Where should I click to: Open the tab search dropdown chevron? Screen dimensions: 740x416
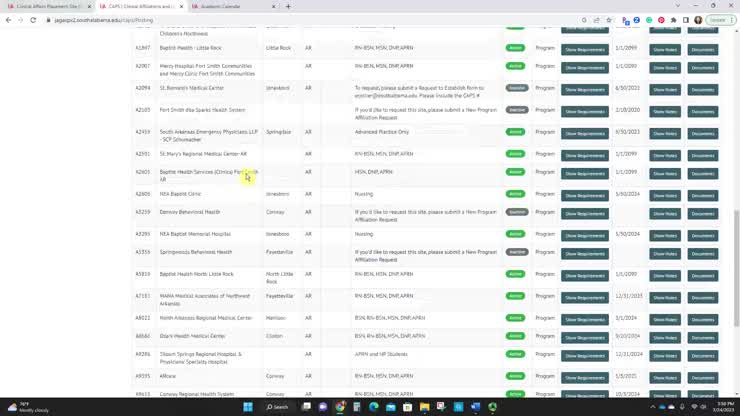678,6
